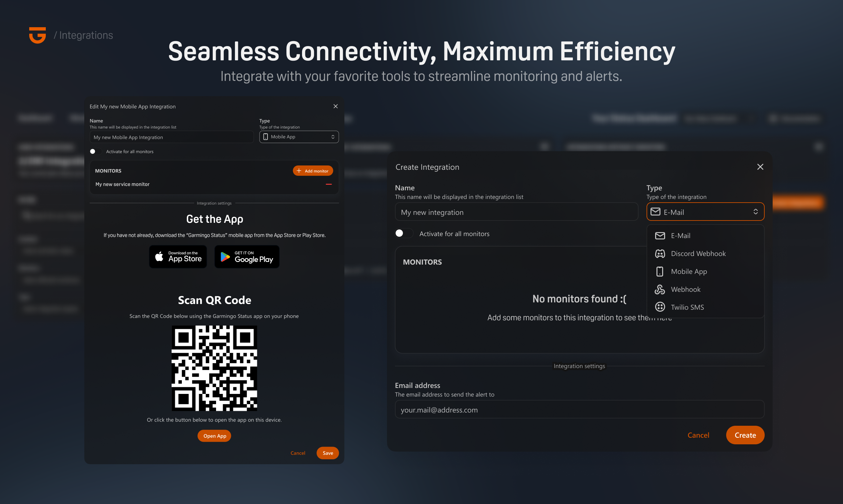Click the Get it on Google Play badge
This screenshot has height=504, width=843.
pyautogui.click(x=247, y=257)
